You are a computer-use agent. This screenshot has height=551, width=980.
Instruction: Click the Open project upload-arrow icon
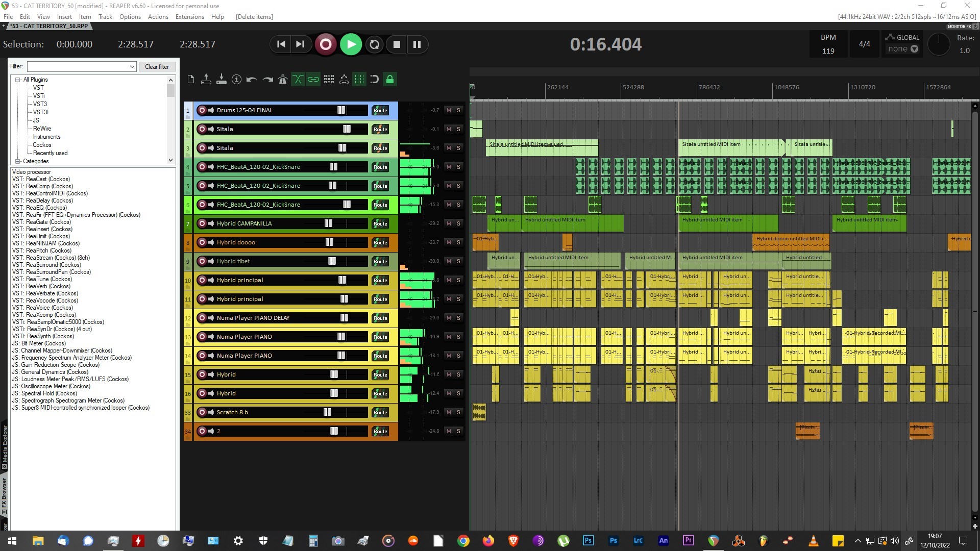(x=206, y=79)
